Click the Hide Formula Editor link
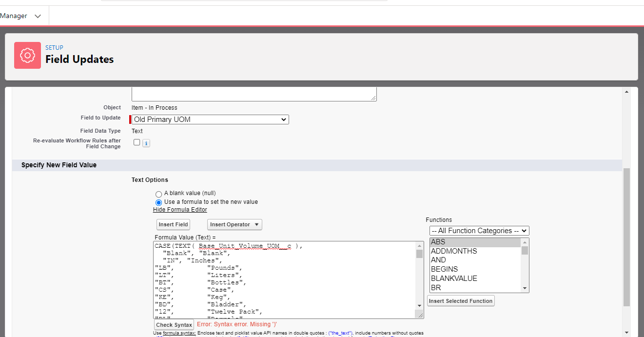The width and height of the screenshot is (644, 337). pyautogui.click(x=180, y=210)
